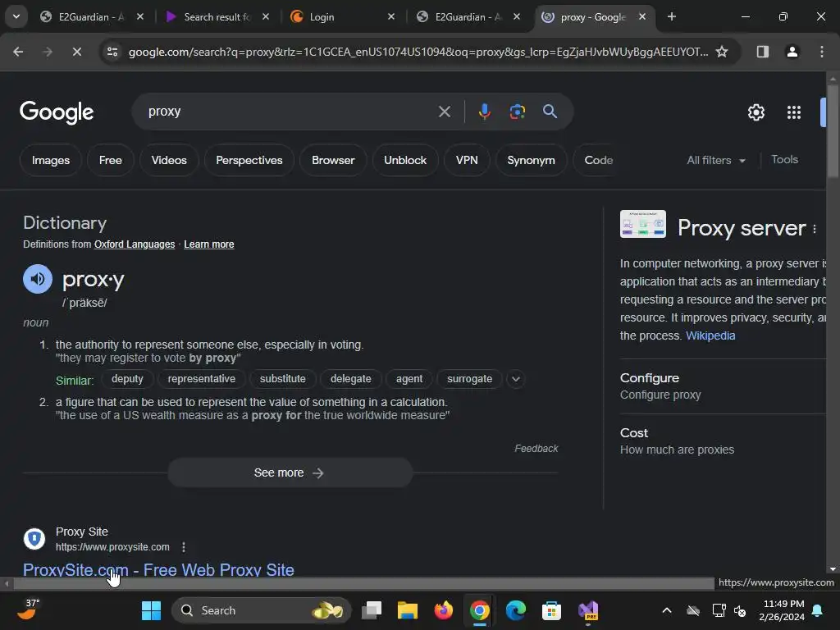This screenshot has height=630, width=840.
Task: Click Cost how much are proxies
Action: tap(723, 441)
